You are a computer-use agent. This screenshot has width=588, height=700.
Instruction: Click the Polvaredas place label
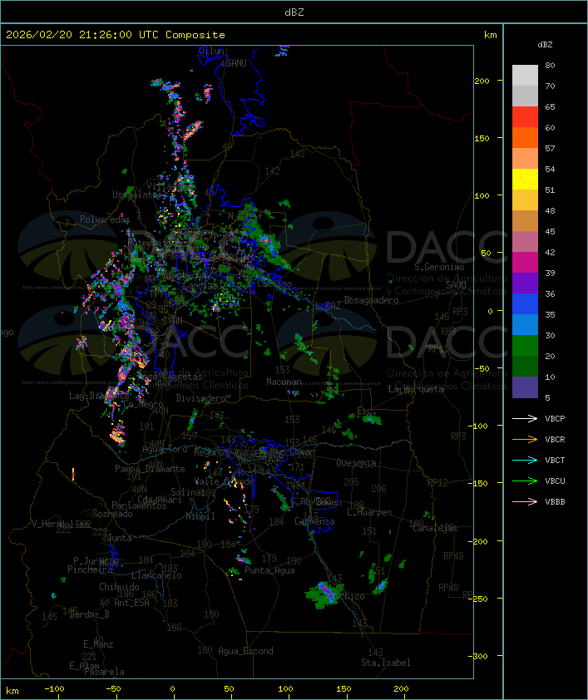pos(105,219)
